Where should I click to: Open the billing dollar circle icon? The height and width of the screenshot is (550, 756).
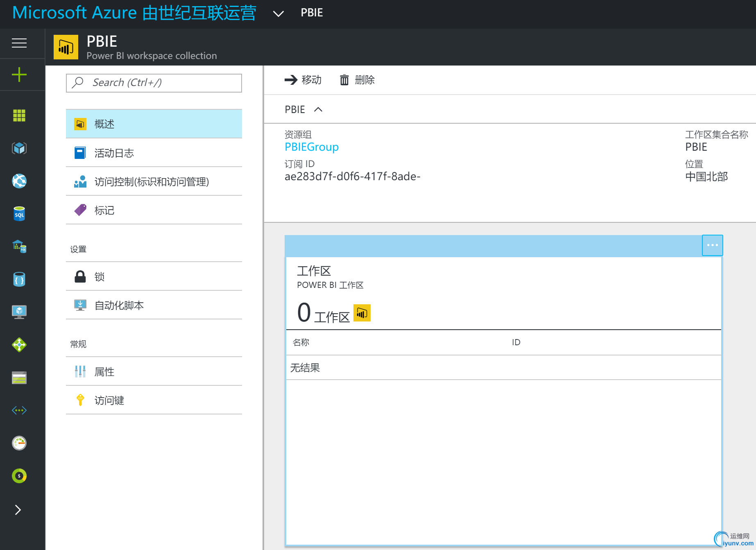coord(19,476)
